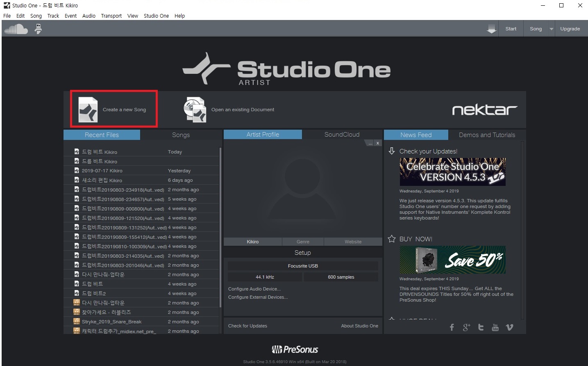The image size is (588, 366).
Task: Open the Transport menu
Action: point(111,16)
